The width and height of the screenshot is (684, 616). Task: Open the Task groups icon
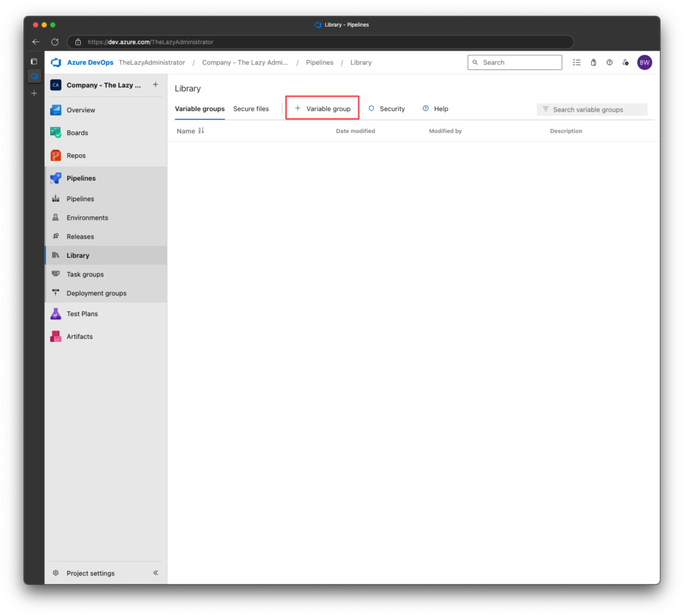(x=56, y=274)
